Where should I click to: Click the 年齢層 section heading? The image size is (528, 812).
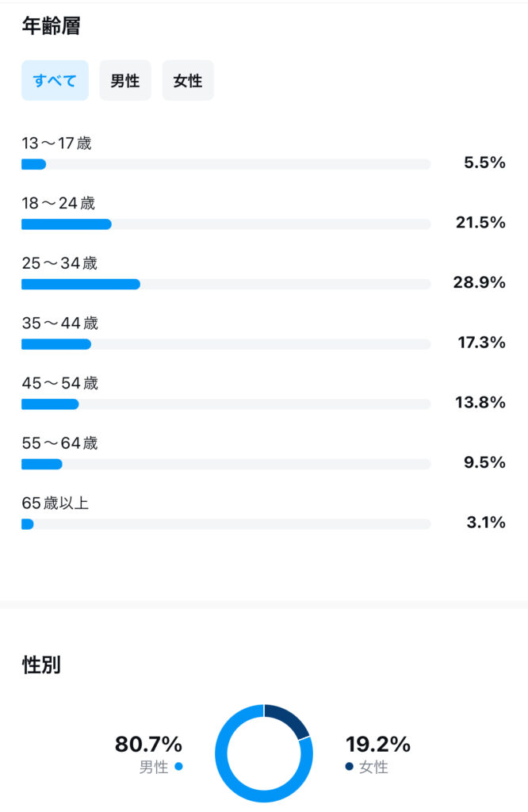tap(51, 25)
